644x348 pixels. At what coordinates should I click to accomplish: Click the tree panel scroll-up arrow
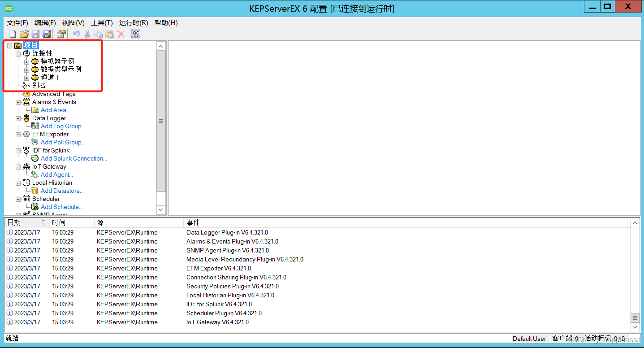[x=161, y=46]
